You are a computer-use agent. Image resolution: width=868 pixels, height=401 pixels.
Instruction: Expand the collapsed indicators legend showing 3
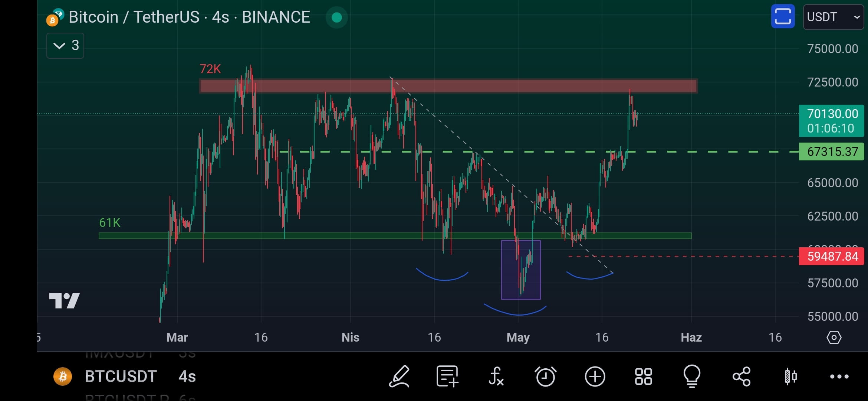click(65, 45)
